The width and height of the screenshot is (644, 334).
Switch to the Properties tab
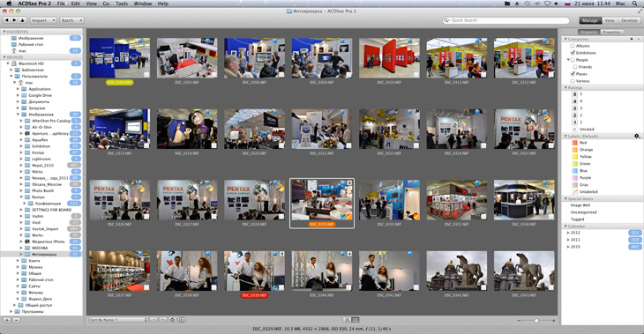coord(612,32)
